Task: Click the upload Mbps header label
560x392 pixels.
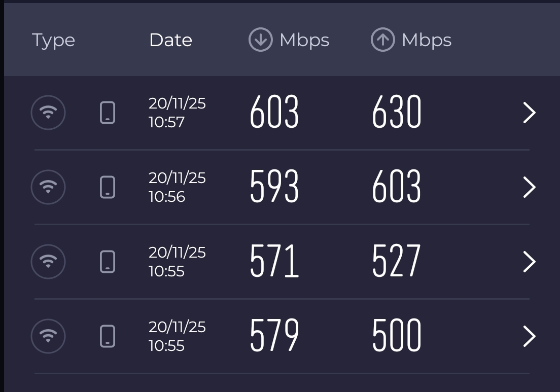Action: tap(426, 40)
